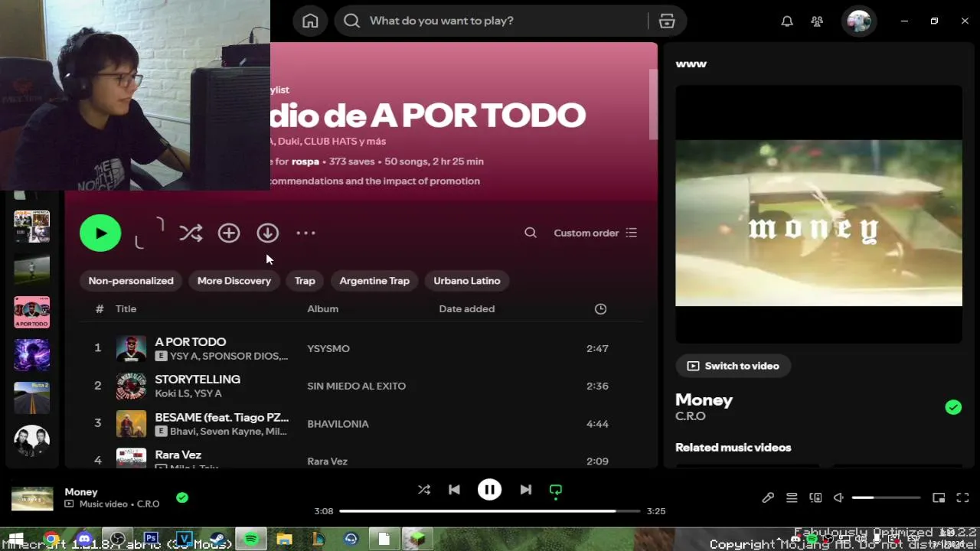Play the playlist with the green button
Viewport: 980px width, 551px height.
[x=100, y=233]
